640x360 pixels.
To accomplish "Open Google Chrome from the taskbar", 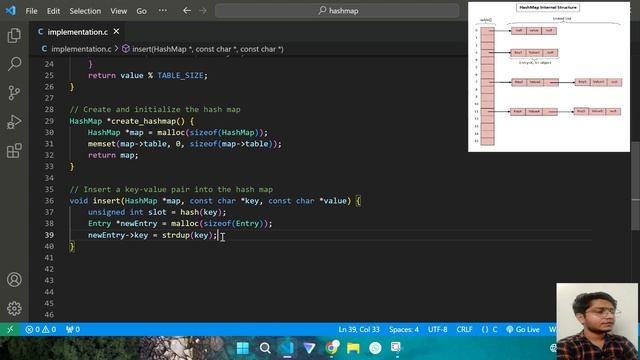I will tap(332, 348).
